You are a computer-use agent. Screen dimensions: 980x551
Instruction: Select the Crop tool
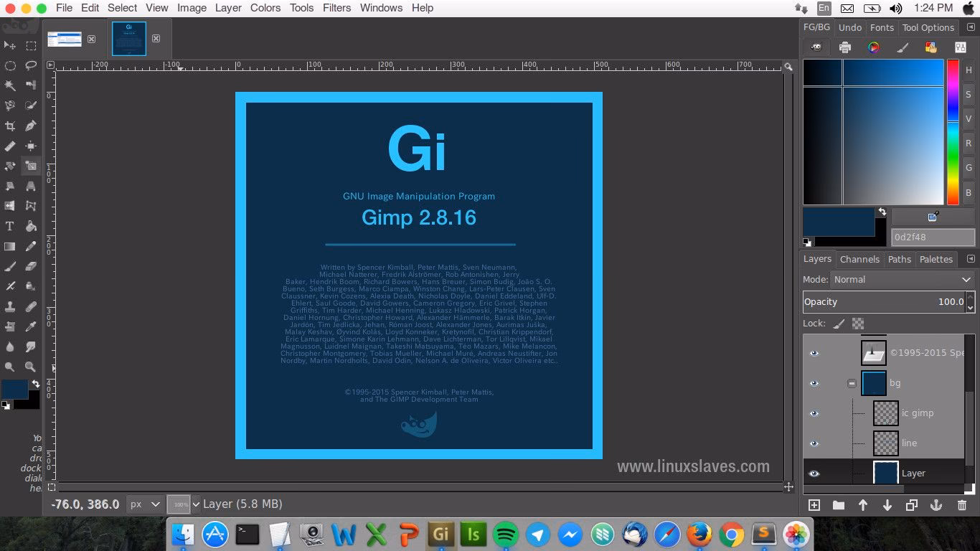11,126
